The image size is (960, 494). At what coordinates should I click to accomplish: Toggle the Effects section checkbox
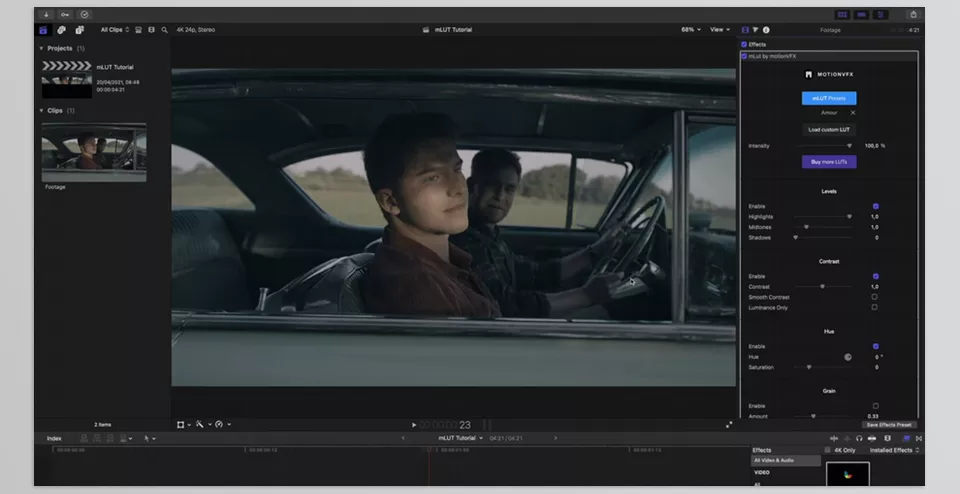(744, 44)
